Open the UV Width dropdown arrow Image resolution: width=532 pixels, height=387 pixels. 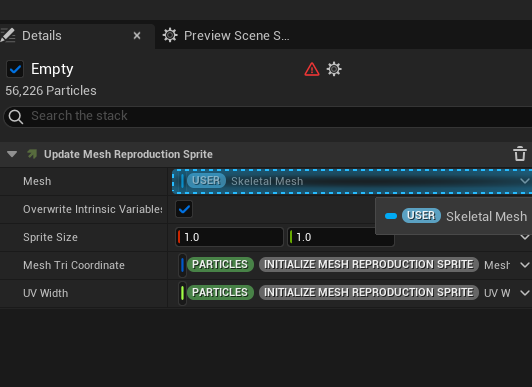[525, 293]
